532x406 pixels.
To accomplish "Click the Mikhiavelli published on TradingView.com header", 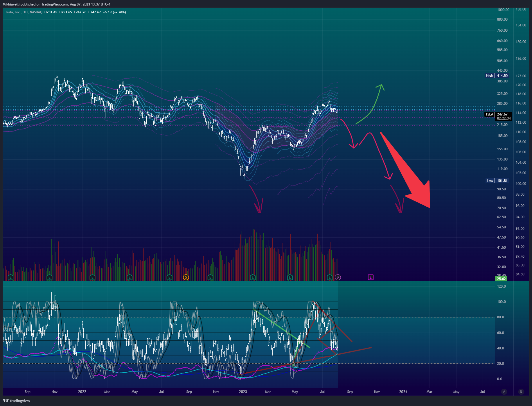I will tap(56, 4).
